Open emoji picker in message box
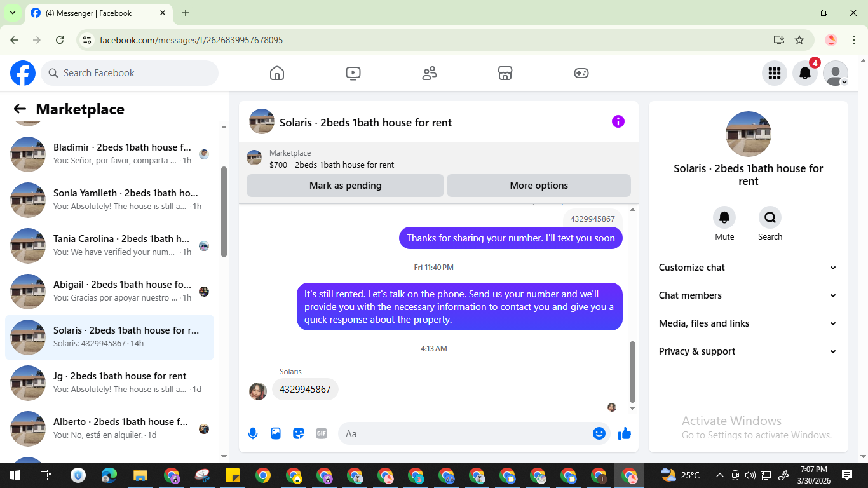The width and height of the screenshot is (868, 488). point(599,433)
